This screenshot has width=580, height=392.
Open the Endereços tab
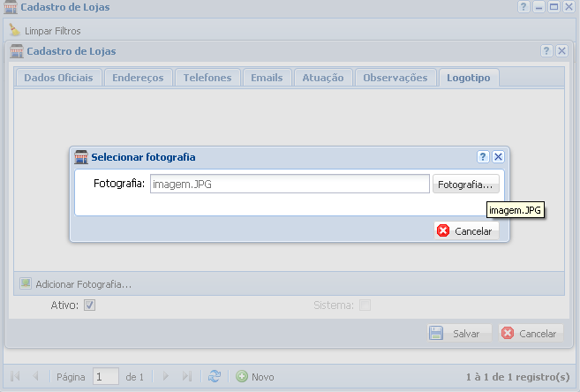pos(138,78)
